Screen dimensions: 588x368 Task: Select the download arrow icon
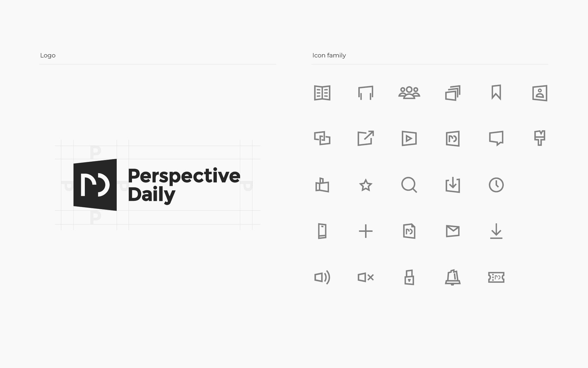496,231
